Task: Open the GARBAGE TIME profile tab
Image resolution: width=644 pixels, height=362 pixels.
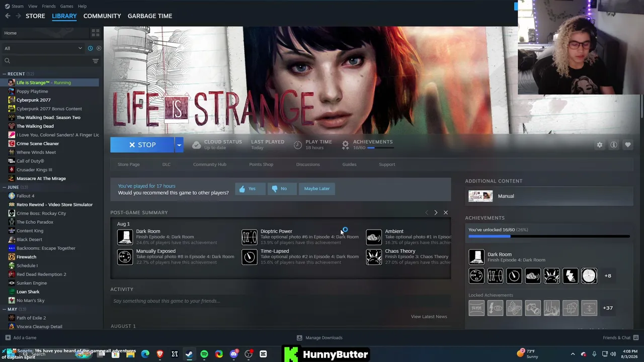Action: (150, 16)
